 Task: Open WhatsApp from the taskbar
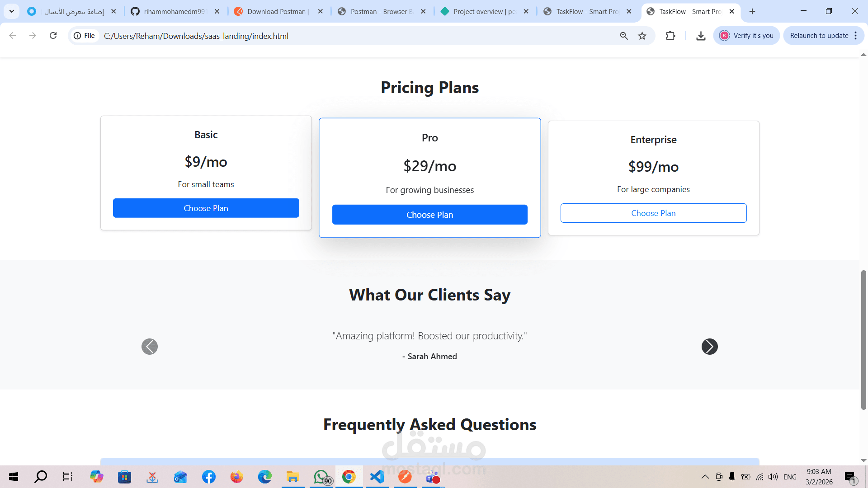tap(321, 477)
